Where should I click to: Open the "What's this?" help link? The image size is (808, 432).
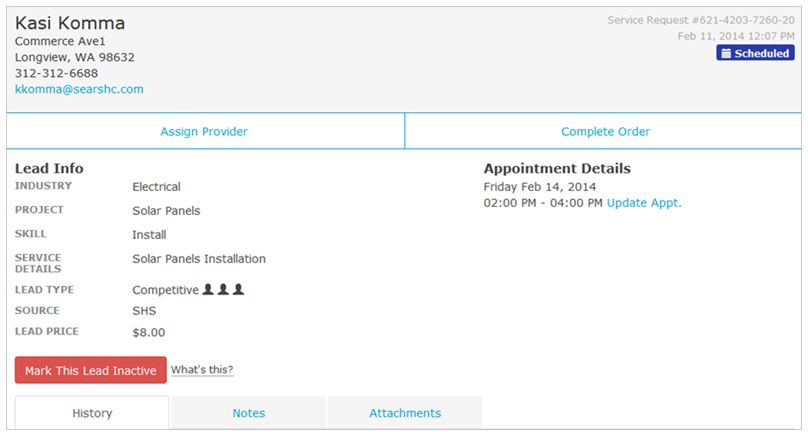click(x=202, y=370)
